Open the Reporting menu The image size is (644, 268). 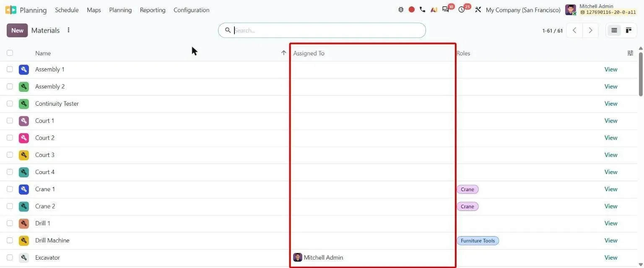click(153, 10)
